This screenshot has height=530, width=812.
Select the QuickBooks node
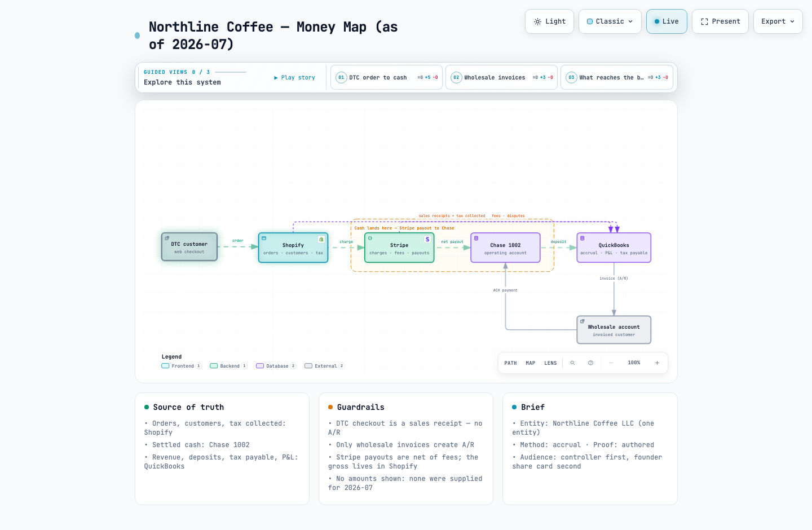tap(614, 248)
